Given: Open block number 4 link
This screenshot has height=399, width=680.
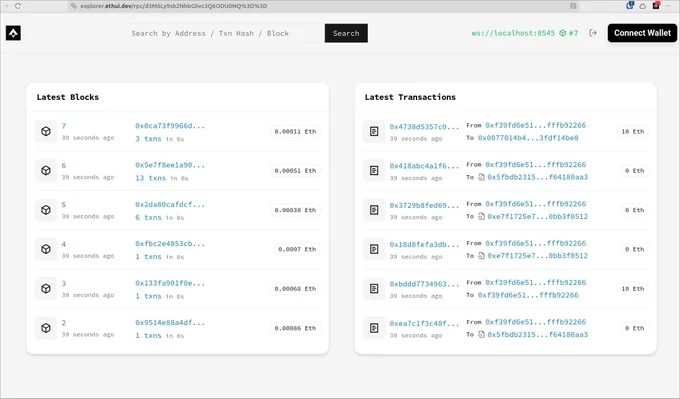Looking at the screenshot, I should (x=64, y=244).
